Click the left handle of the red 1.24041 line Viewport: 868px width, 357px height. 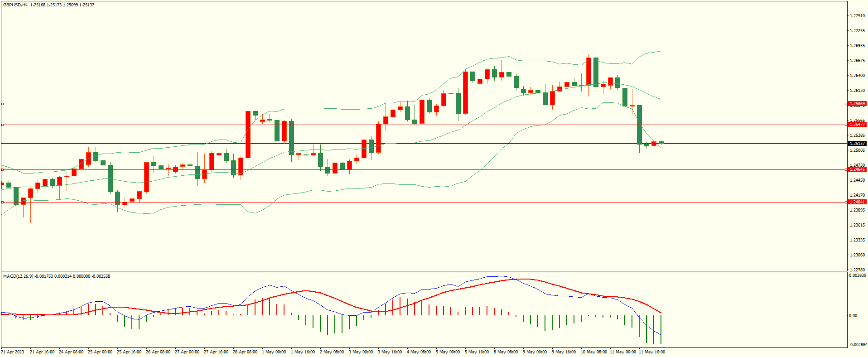(x=2, y=202)
